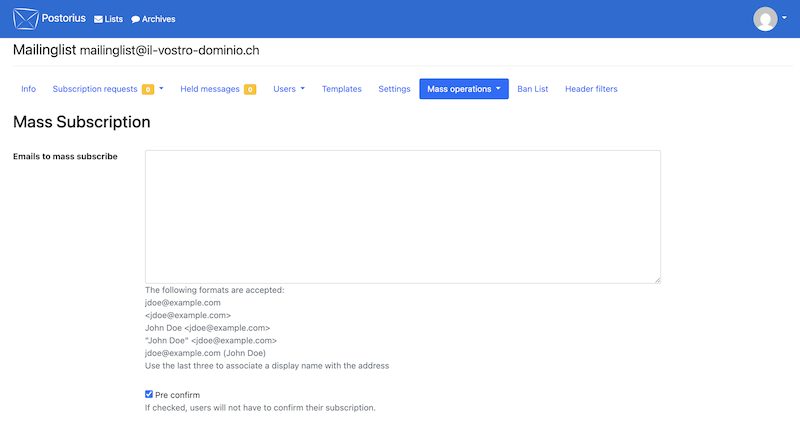Open Archives in top navigation
This screenshot has width=800, height=422.
click(153, 19)
